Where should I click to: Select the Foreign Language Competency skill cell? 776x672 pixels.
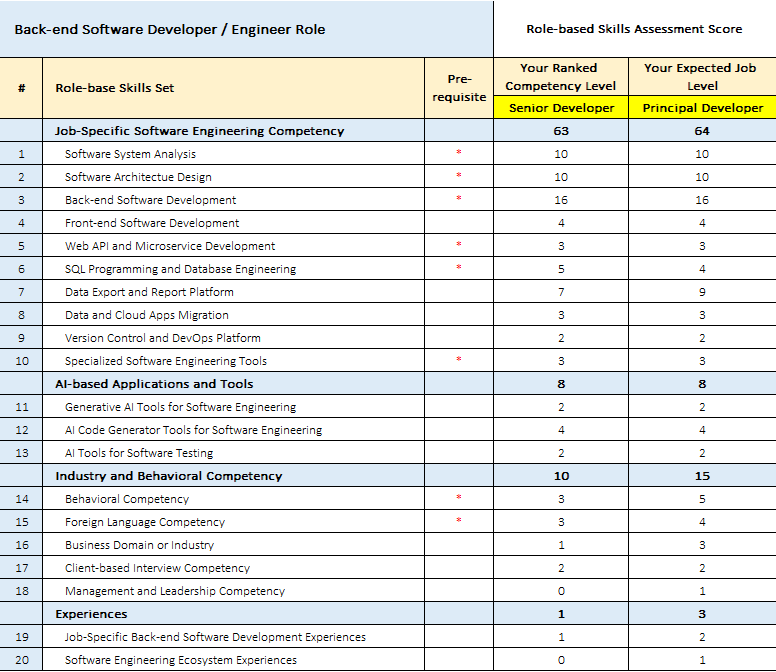tap(145, 522)
